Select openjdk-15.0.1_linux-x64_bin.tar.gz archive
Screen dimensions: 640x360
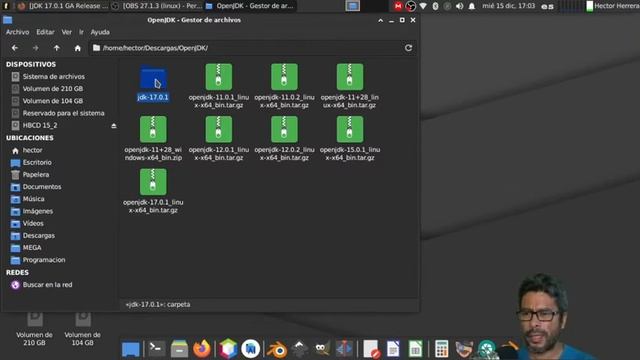pyautogui.click(x=350, y=138)
